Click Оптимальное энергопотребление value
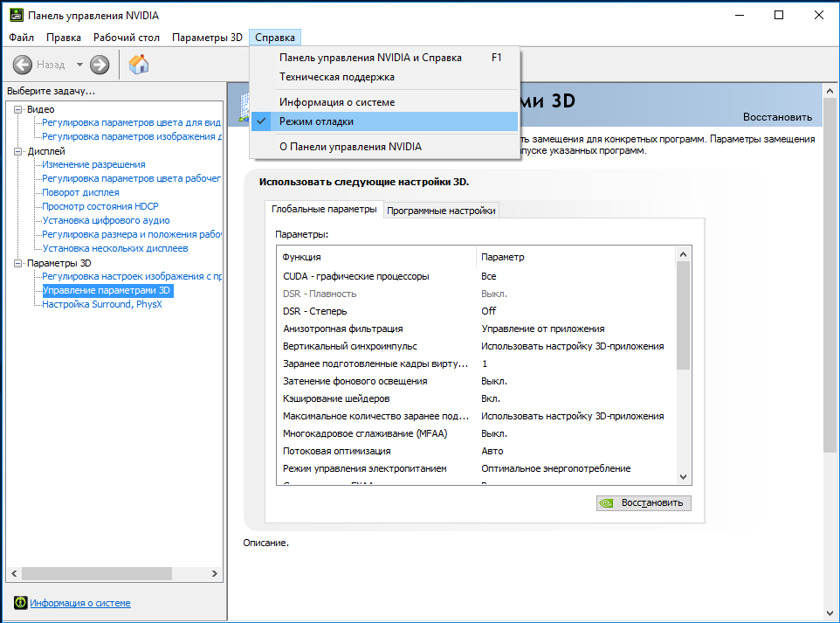This screenshot has width=840, height=623. tap(555, 468)
